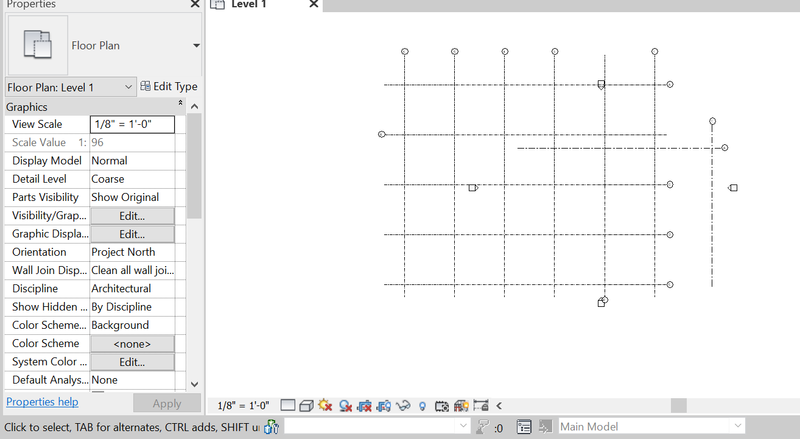Viewport: 800px width, 439px height.
Task: Toggle the Sun Path icon
Action: (325, 405)
